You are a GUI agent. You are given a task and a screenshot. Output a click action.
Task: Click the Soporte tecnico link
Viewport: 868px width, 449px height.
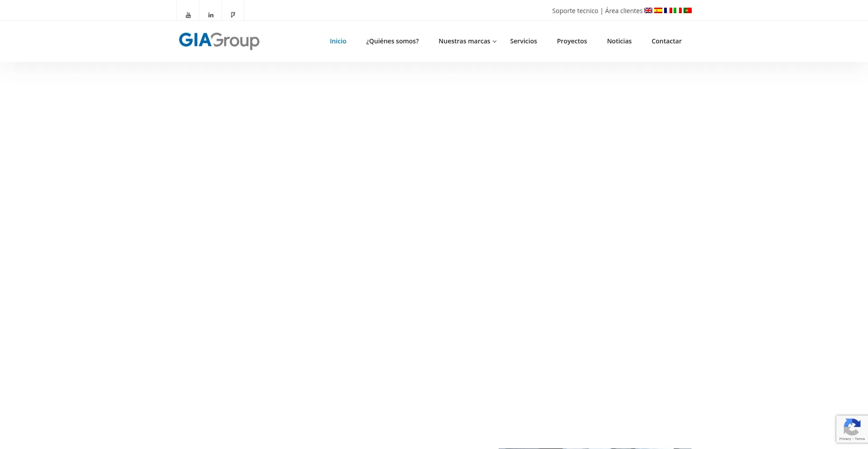tap(575, 11)
